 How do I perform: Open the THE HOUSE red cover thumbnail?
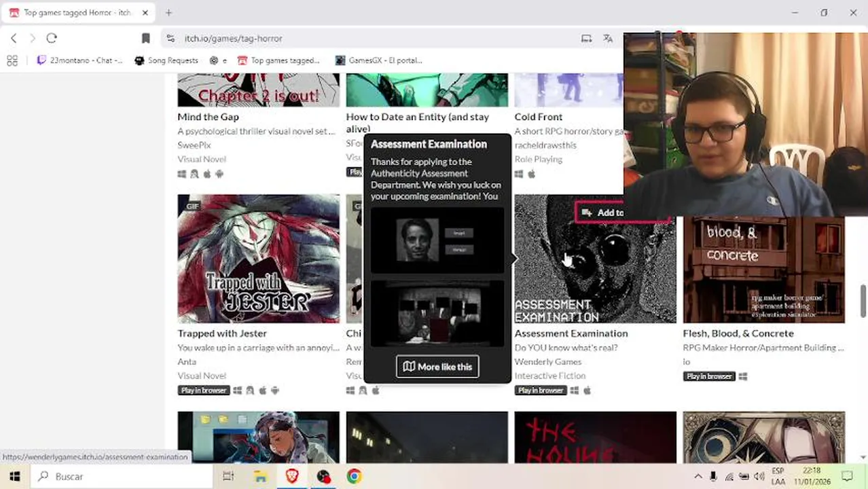click(595, 437)
